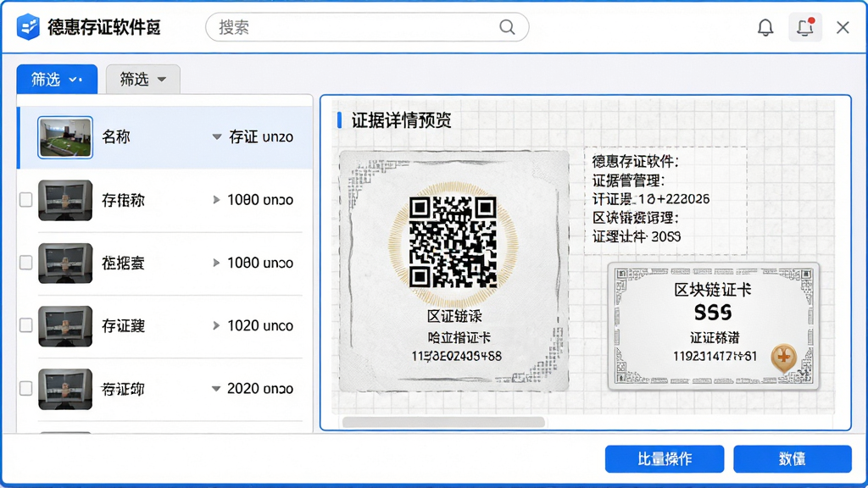Screen dimensions: 868x488
Task: Focus the 搜索 search field
Action: click(x=367, y=27)
